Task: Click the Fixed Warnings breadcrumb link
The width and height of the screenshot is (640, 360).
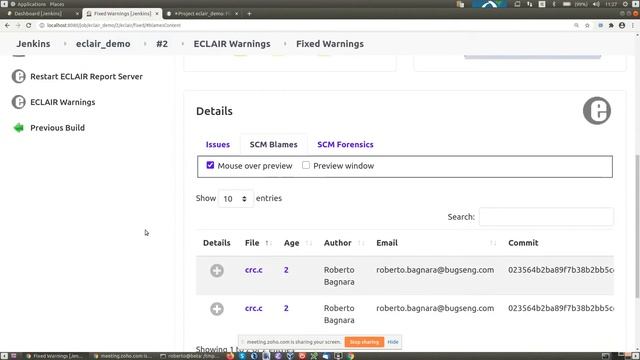Action: click(330, 44)
